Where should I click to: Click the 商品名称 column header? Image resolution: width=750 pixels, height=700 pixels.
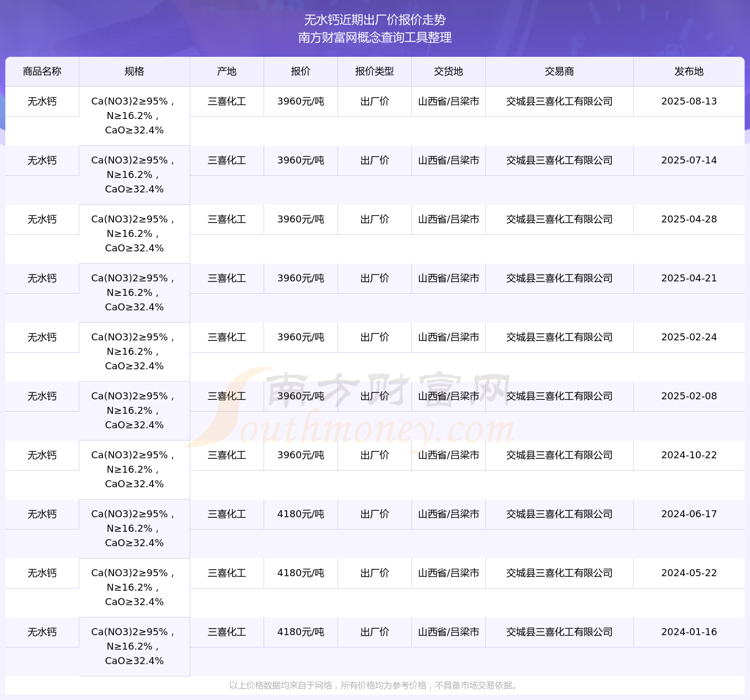click(42, 71)
